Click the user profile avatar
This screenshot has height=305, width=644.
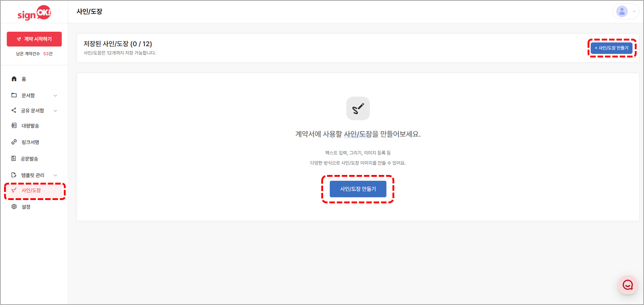pyautogui.click(x=622, y=11)
